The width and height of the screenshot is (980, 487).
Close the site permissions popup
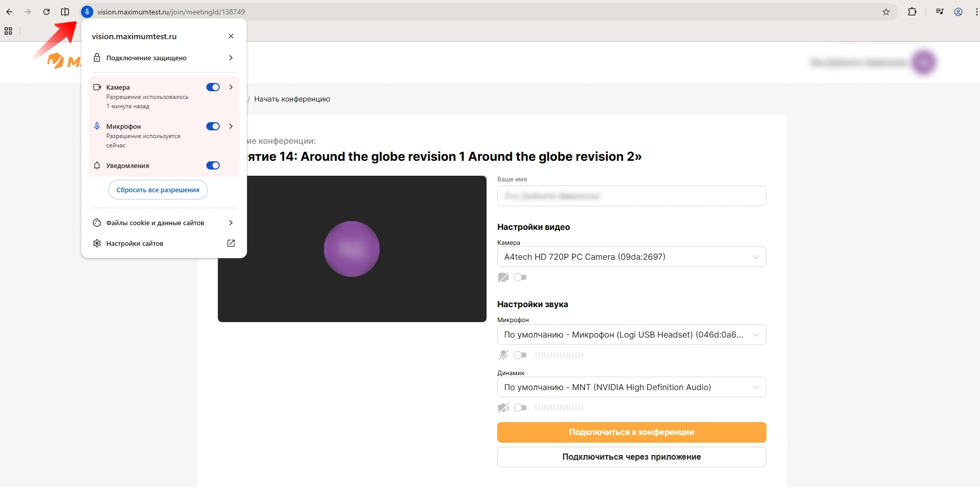(231, 36)
